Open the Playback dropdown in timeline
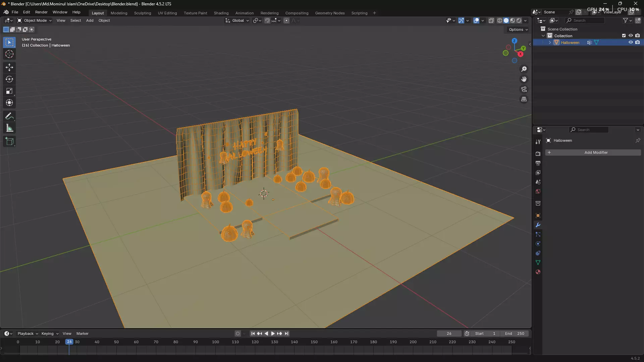The height and width of the screenshot is (362, 644). click(x=28, y=334)
